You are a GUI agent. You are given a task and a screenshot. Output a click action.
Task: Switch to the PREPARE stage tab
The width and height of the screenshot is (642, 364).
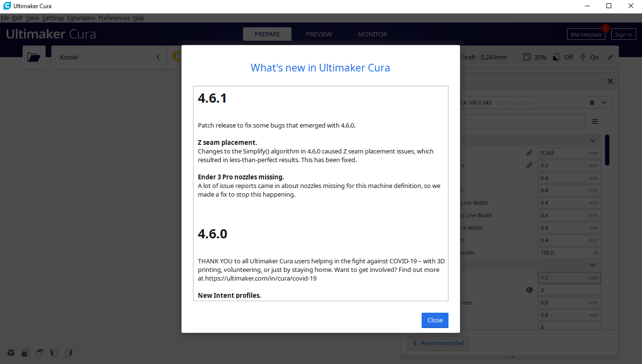pyautogui.click(x=267, y=34)
